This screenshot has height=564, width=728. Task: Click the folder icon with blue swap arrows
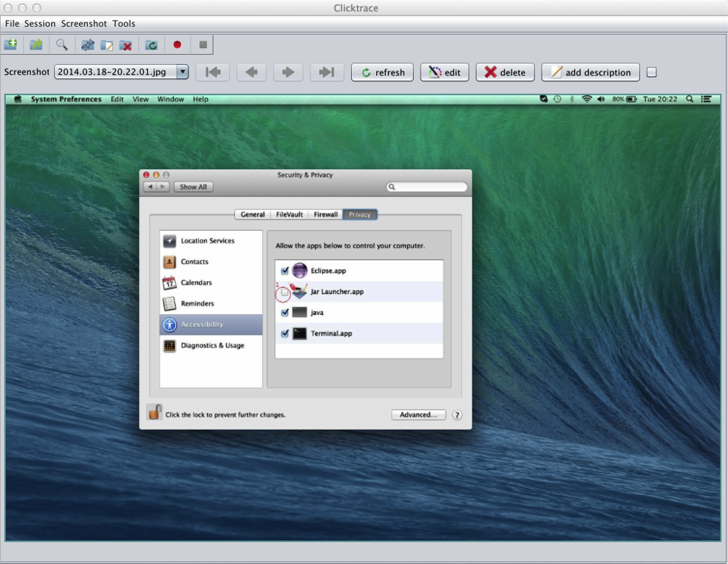[87, 44]
